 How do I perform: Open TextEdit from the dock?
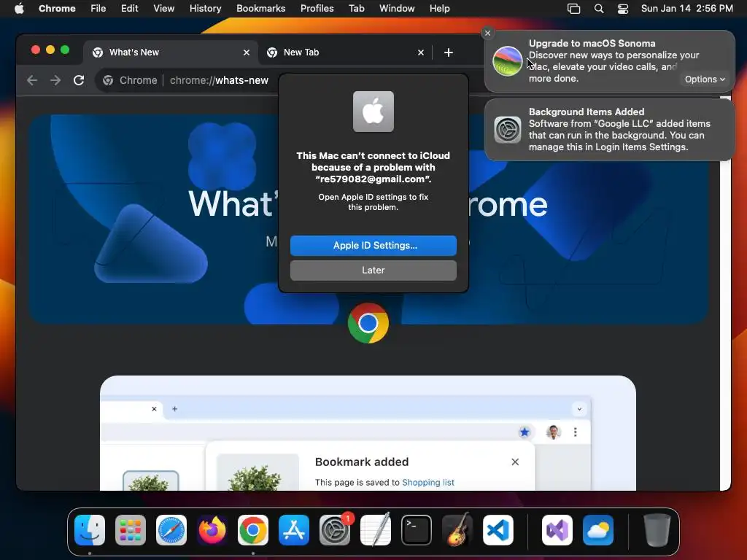(376, 530)
